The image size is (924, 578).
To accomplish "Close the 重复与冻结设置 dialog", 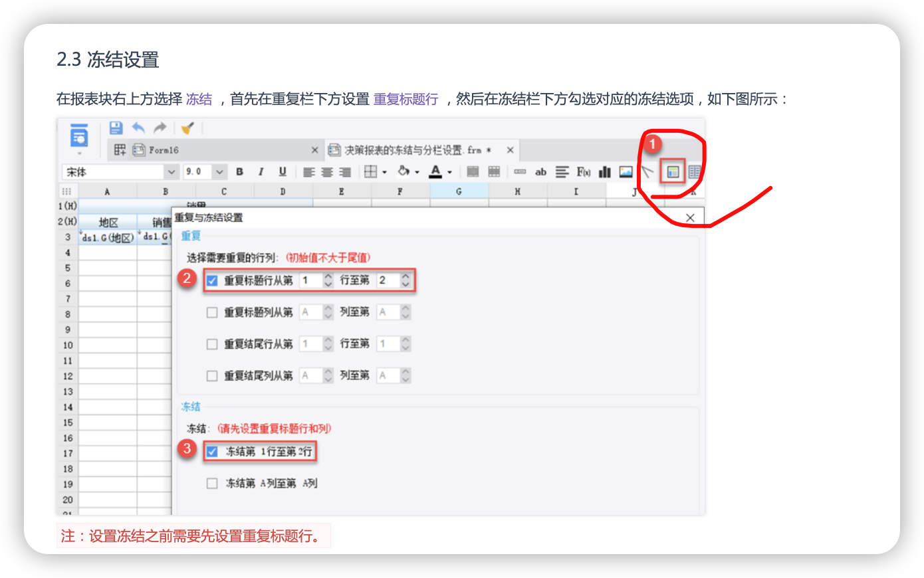I will point(690,218).
